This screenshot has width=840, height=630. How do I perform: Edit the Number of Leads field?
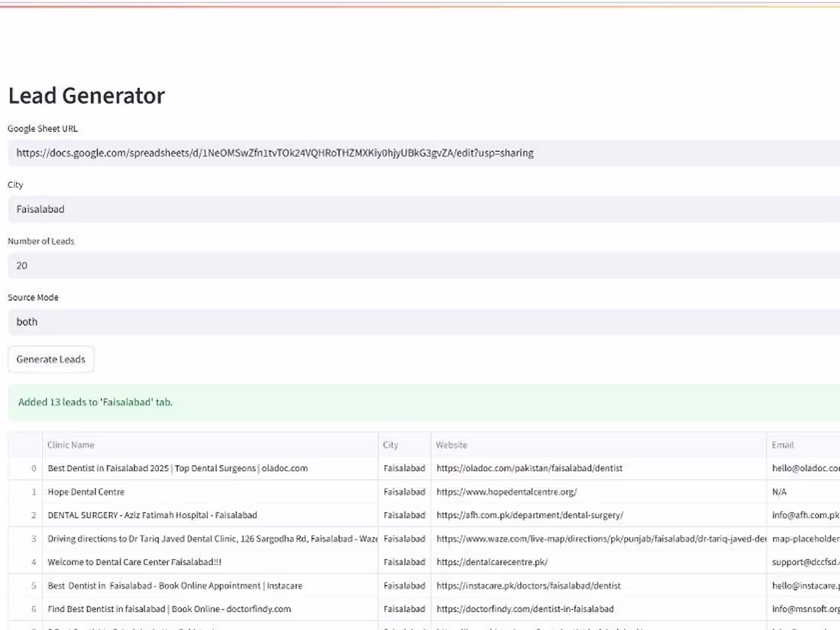coord(424,266)
